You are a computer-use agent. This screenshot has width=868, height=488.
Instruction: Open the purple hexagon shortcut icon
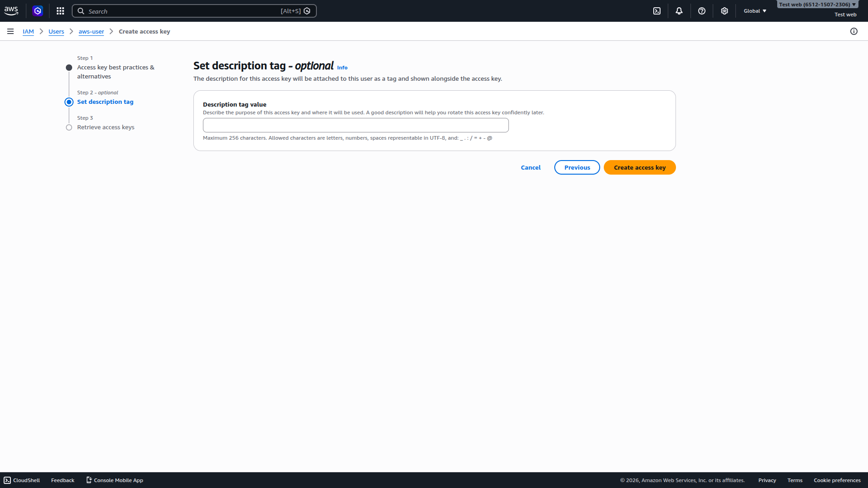click(38, 11)
